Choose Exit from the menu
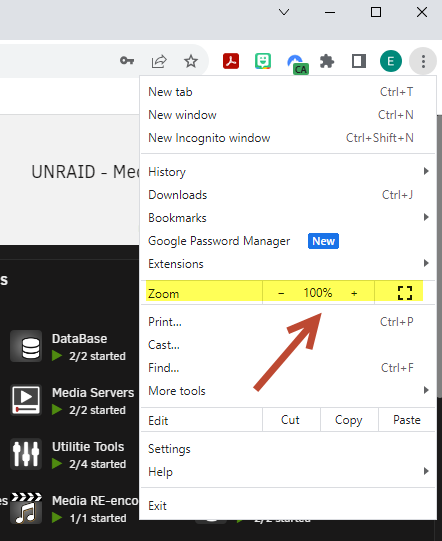This screenshot has width=442, height=541. coord(288,506)
